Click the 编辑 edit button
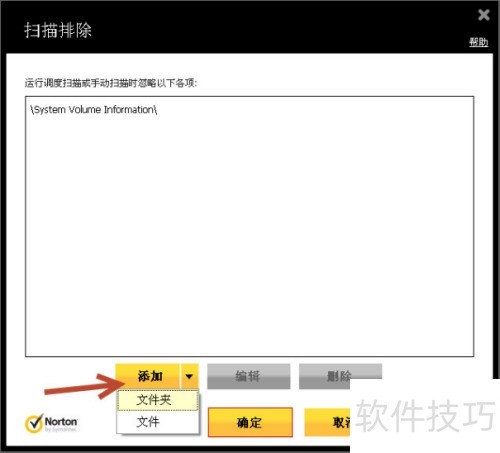 pyautogui.click(x=248, y=376)
